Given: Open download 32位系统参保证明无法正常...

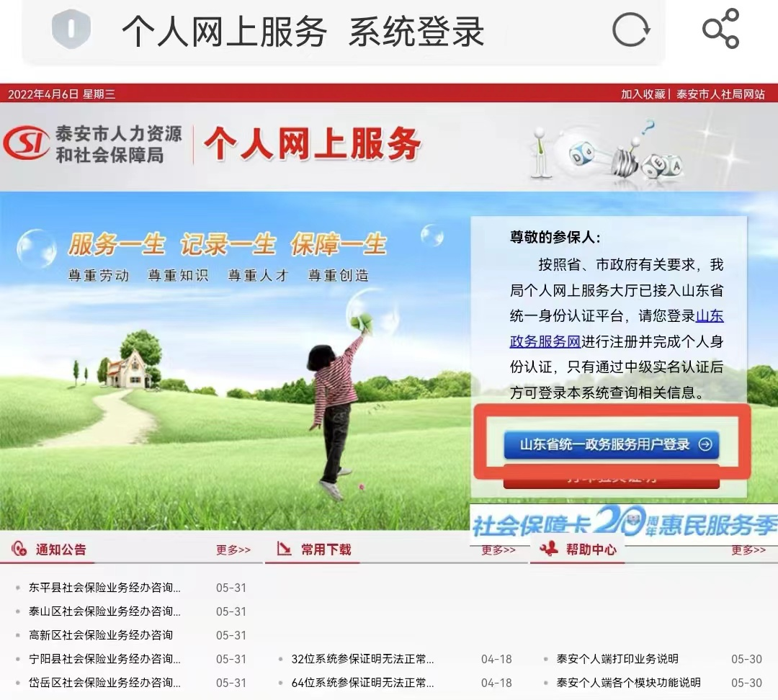Looking at the screenshot, I should 362,659.
